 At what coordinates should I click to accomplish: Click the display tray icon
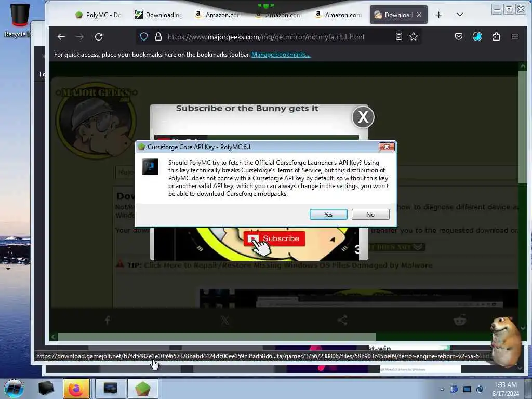pos(467,389)
